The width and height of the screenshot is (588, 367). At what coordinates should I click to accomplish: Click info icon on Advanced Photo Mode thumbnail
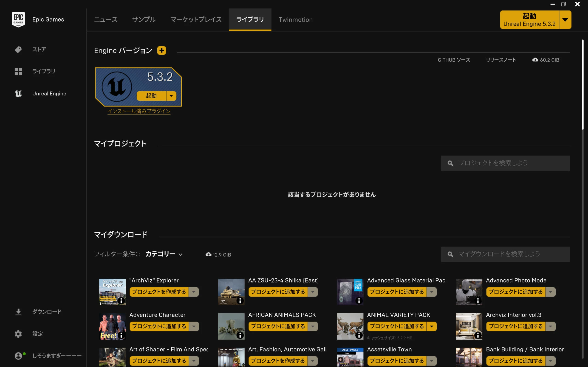point(478,301)
